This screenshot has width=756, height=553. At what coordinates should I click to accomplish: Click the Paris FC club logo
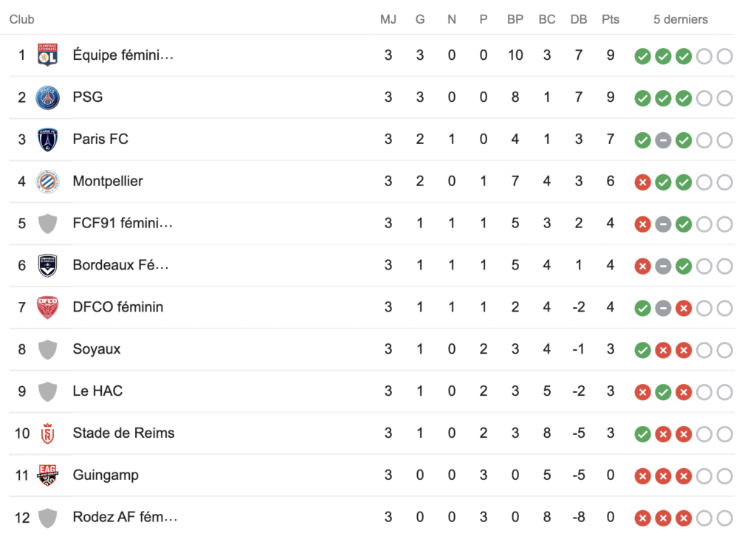(48, 140)
